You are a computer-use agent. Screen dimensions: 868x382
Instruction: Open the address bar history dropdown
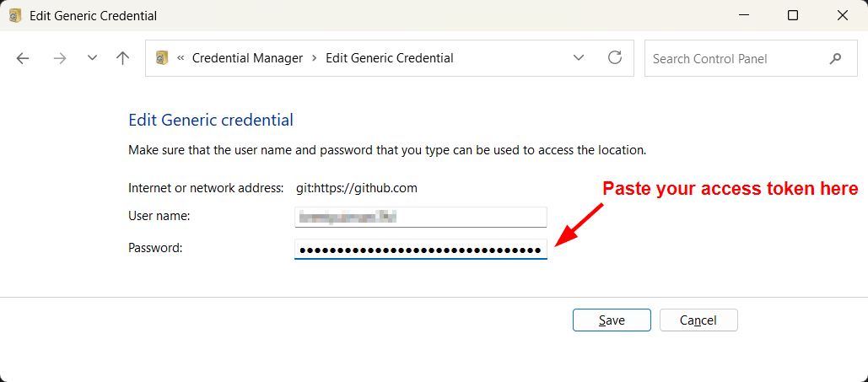579,58
